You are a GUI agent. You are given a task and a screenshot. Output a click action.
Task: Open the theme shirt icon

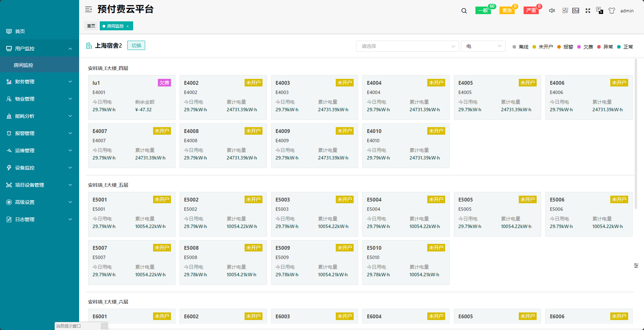coord(612,11)
